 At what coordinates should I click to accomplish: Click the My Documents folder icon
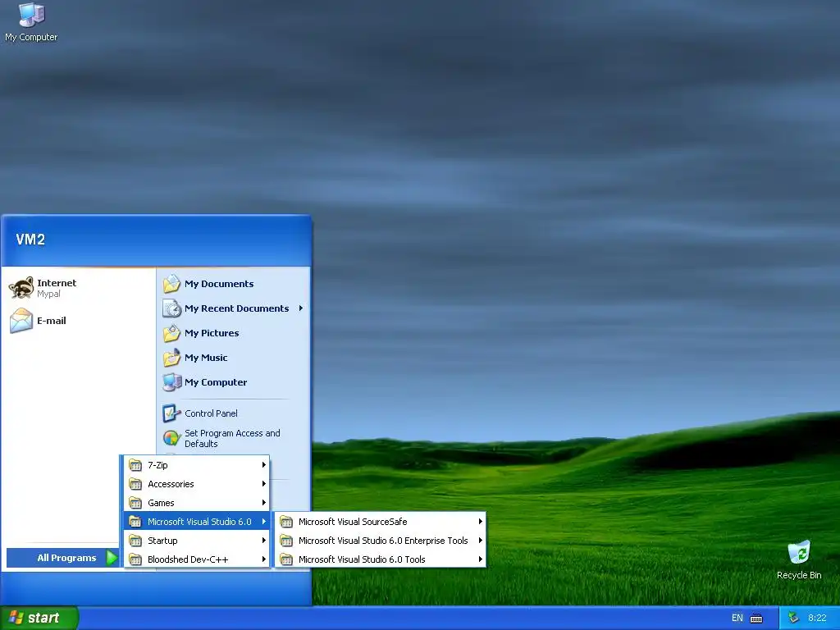click(171, 283)
